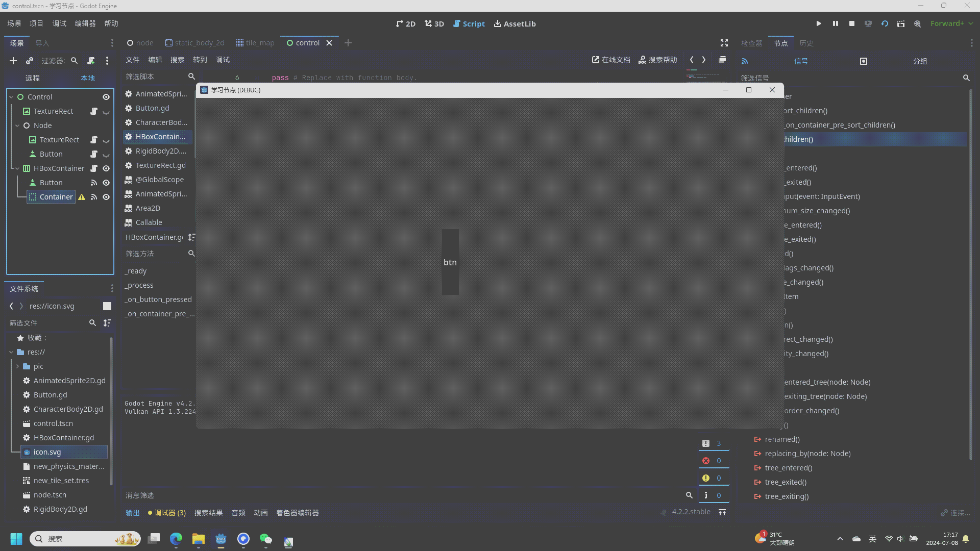The image size is (980, 551).
Task: Click the btn button in debug window
Action: pos(450,262)
